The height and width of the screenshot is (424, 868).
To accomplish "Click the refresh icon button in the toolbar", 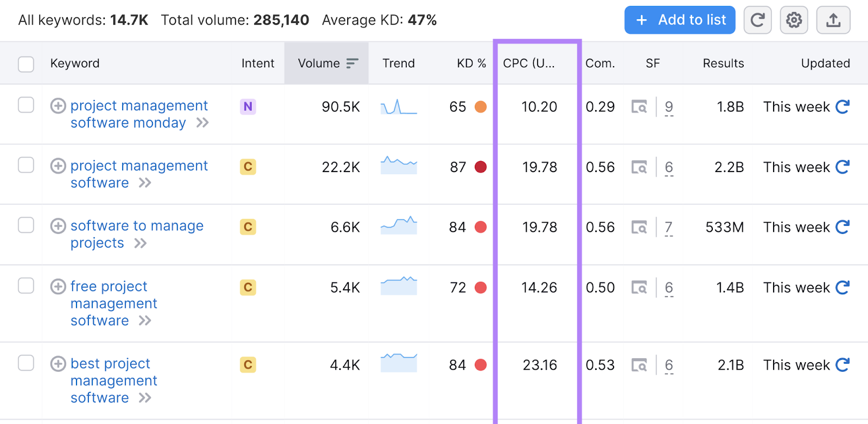I will (757, 20).
